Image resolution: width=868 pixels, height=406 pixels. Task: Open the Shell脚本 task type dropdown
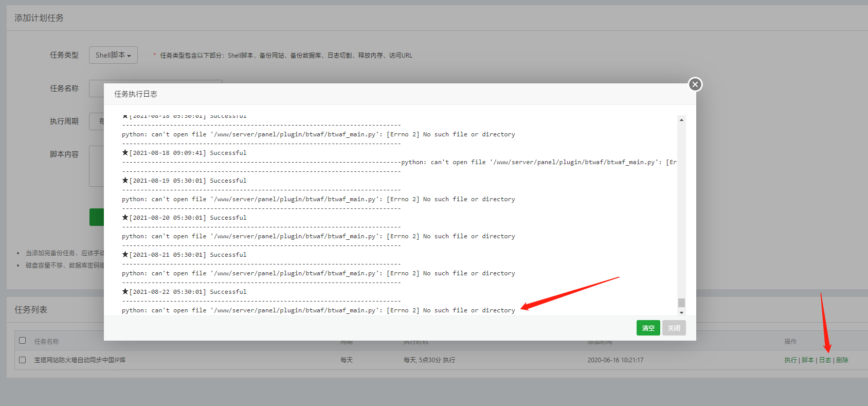(113, 55)
